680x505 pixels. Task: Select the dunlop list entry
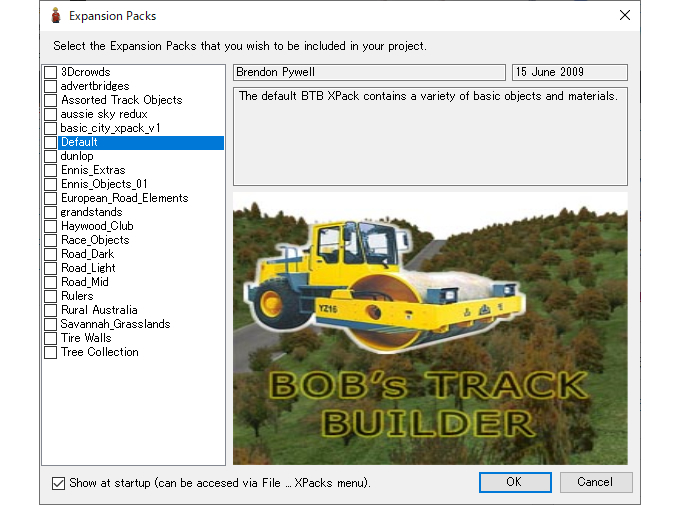(x=77, y=156)
